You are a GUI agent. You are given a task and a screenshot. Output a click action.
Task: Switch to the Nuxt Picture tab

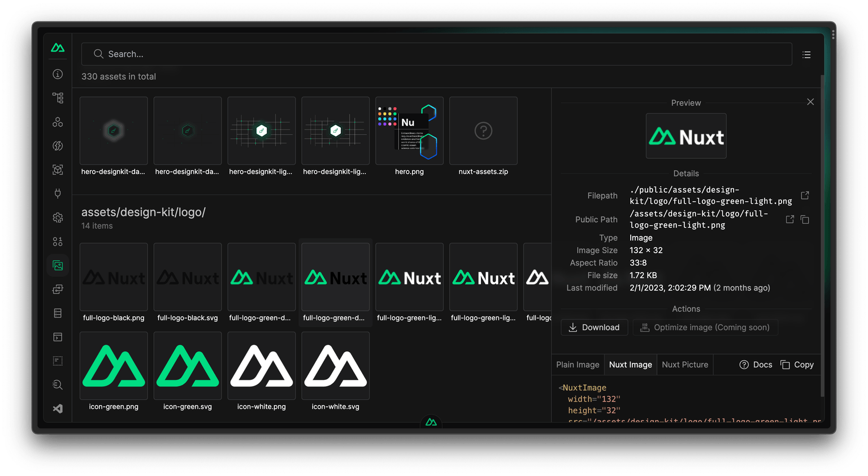pos(685,364)
